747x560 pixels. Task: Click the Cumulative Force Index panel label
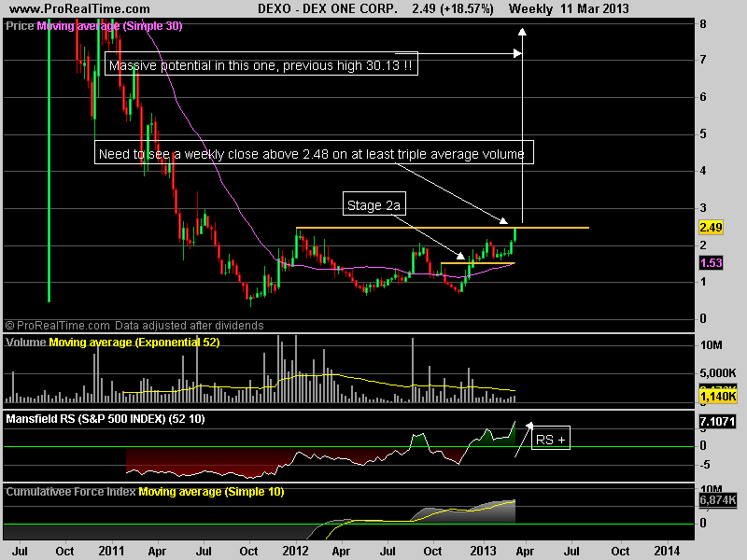tap(71, 492)
